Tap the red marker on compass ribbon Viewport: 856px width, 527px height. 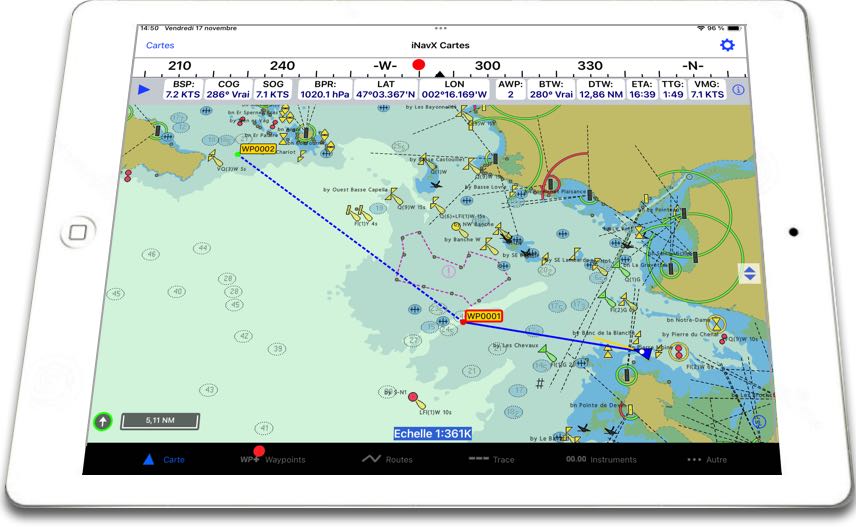[x=419, y=66]
